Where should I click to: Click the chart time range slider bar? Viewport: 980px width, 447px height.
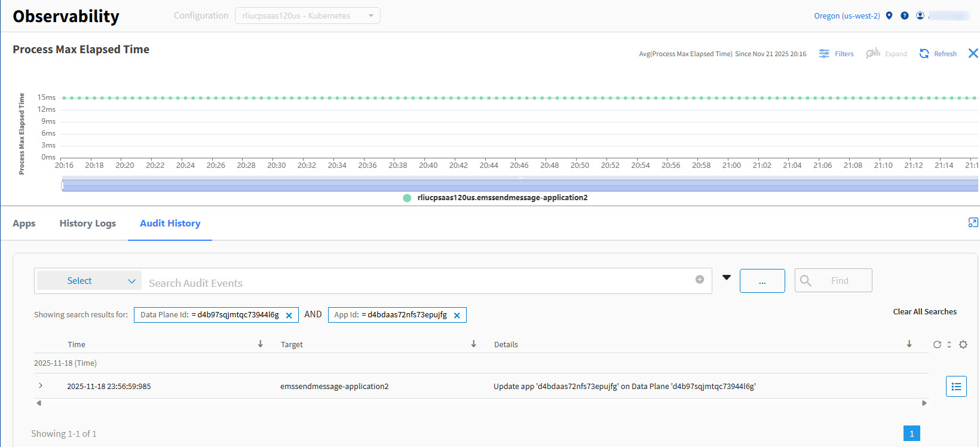520,186
